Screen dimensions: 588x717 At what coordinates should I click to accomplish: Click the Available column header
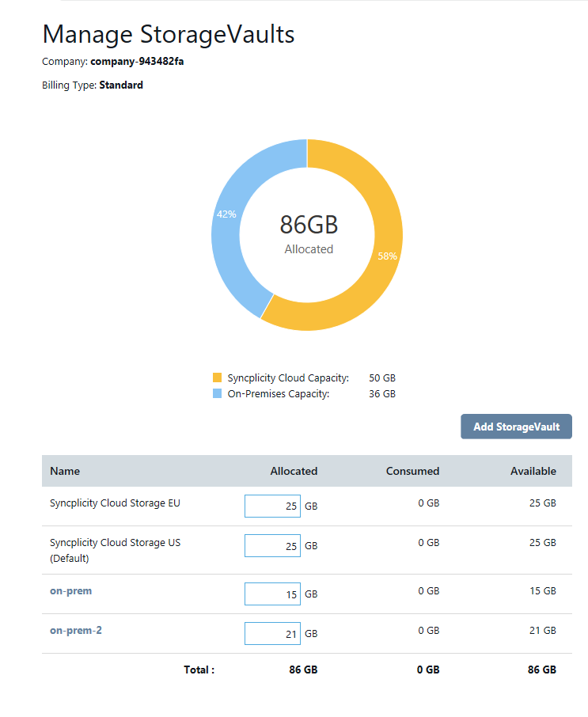[533, 471]
